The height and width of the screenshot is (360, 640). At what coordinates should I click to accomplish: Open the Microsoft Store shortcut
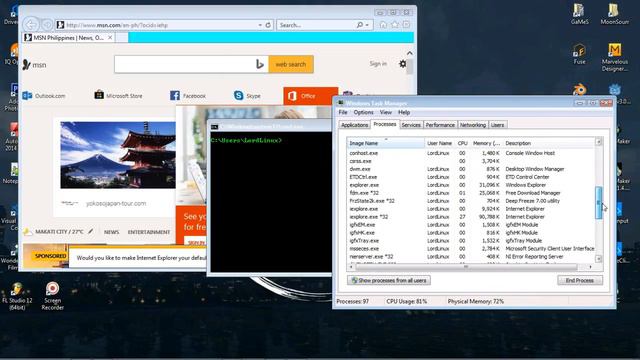tap(118, 96)
